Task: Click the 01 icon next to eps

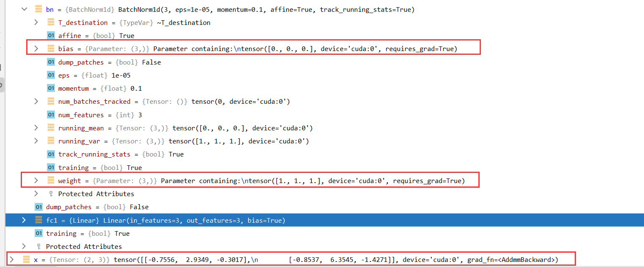Action: point(50,75)
